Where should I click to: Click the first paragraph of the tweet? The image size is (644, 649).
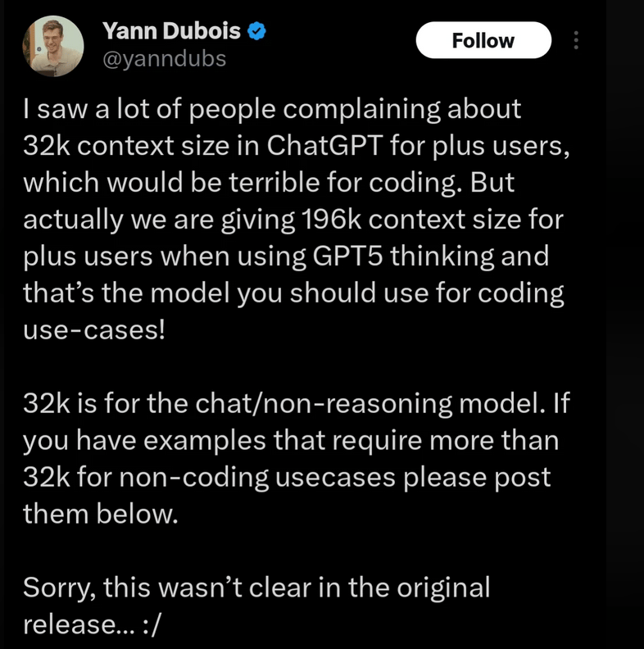pos(297,219)
